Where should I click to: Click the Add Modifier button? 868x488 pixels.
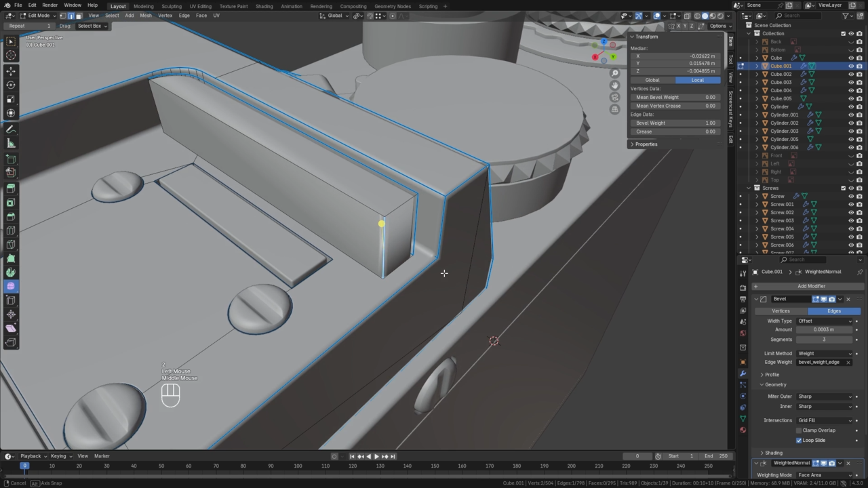pos(810,286)
